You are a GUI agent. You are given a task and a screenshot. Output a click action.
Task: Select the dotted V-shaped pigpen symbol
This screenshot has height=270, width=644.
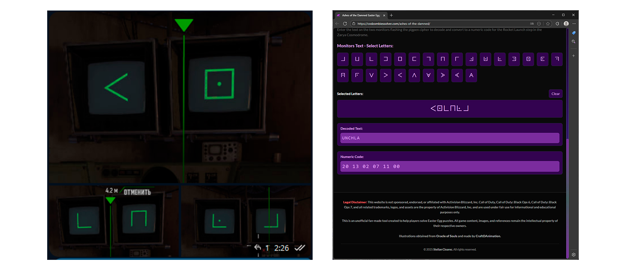428,75
